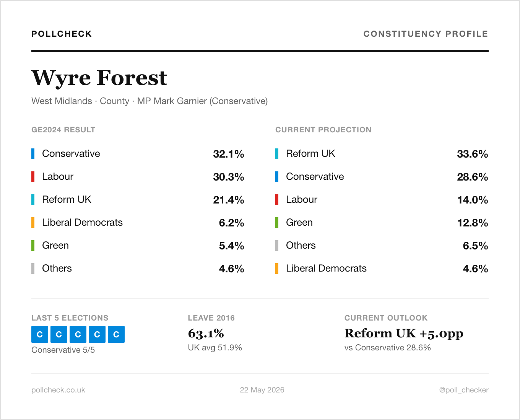Click the Reform UK 33.6% projection value
The image size is (520, 420).
(473, 154)
